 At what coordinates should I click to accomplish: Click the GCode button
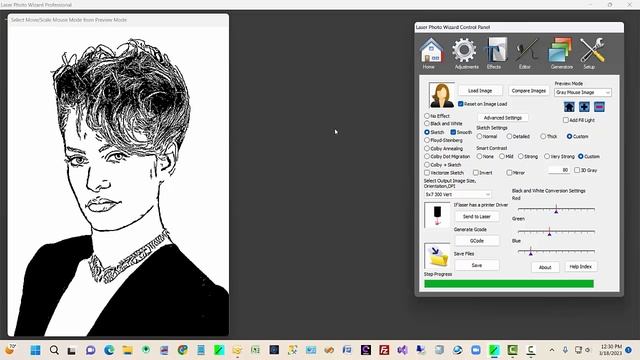click(477, 241)
